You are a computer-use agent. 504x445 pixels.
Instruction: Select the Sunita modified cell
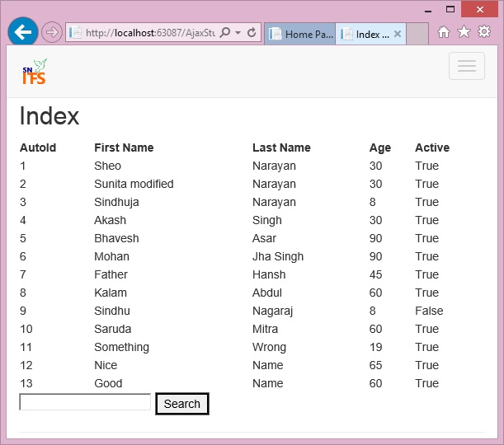click(134, 184)
